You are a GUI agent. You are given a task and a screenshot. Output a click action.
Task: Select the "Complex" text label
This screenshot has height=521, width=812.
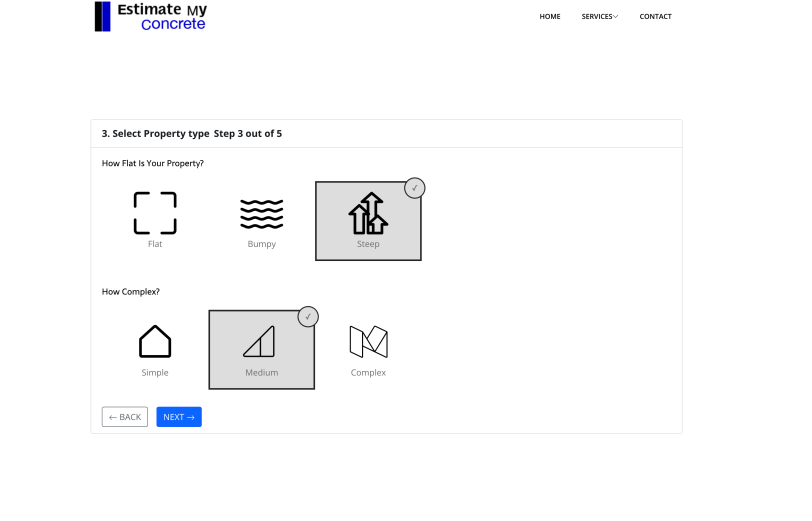(x=368, y=373)
